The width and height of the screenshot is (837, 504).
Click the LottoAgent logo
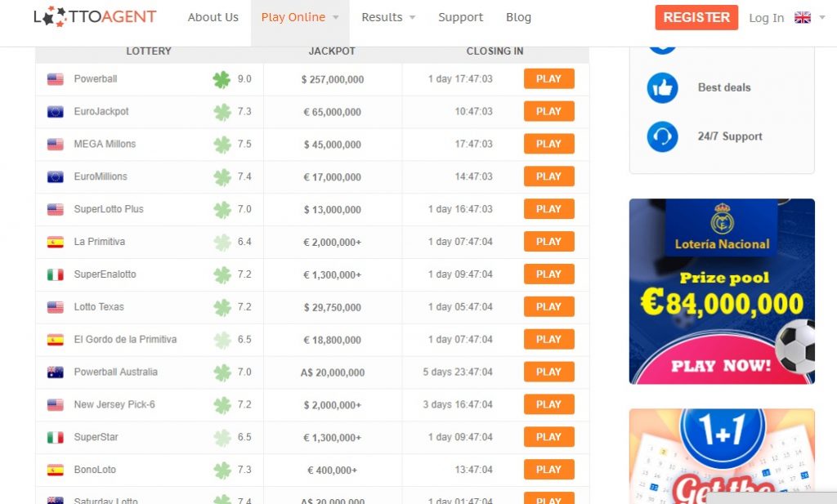[95, 16]
